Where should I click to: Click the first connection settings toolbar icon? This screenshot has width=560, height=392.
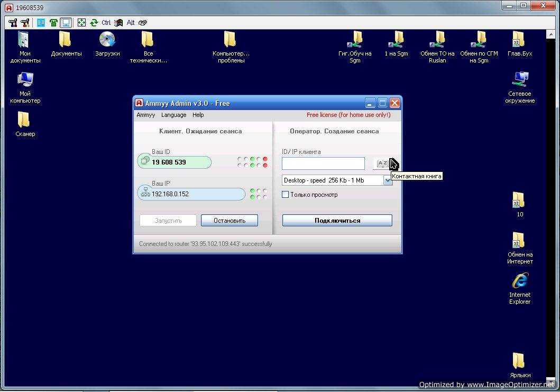tap(13, 23)
